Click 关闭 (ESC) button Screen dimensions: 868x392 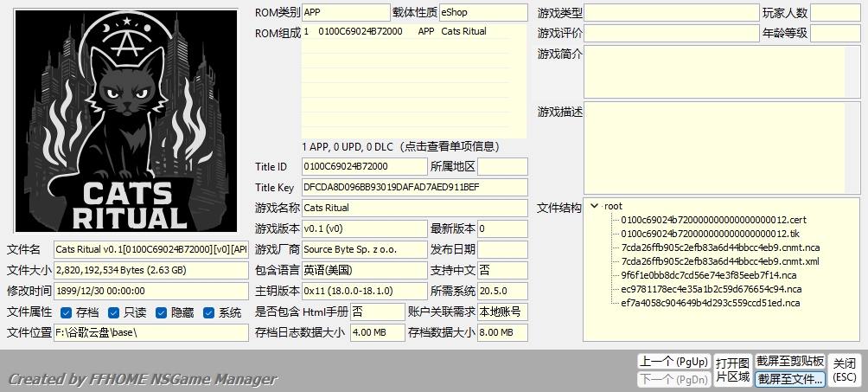pos(845,370)
